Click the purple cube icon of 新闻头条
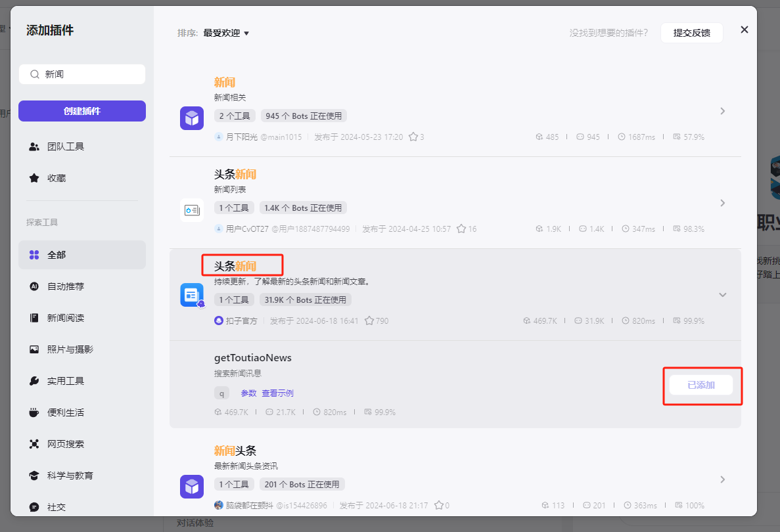 point(192,487)
